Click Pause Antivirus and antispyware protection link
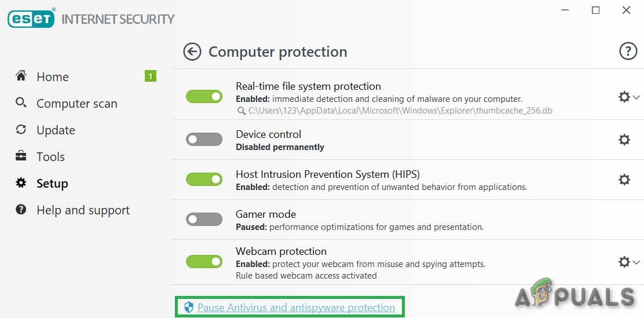The width and height of the screenshot is (644, 318). coord(296,308)
